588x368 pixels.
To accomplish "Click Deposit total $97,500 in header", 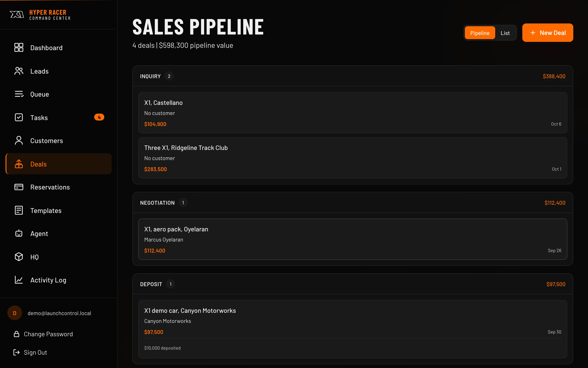I will coord(556,284).
